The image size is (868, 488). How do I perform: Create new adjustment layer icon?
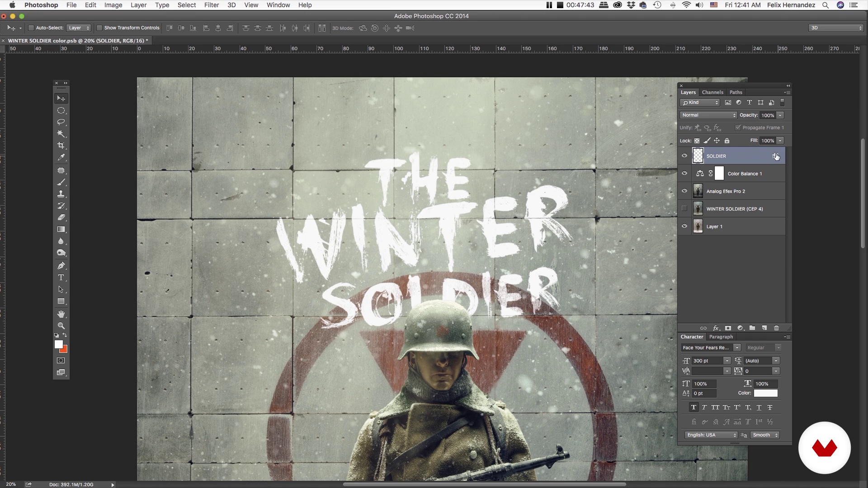pyautogui.click(x=740, y=328)
